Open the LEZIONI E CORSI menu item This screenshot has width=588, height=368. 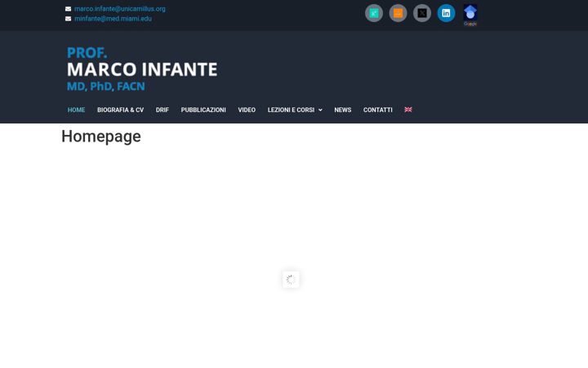pos(291,110)
